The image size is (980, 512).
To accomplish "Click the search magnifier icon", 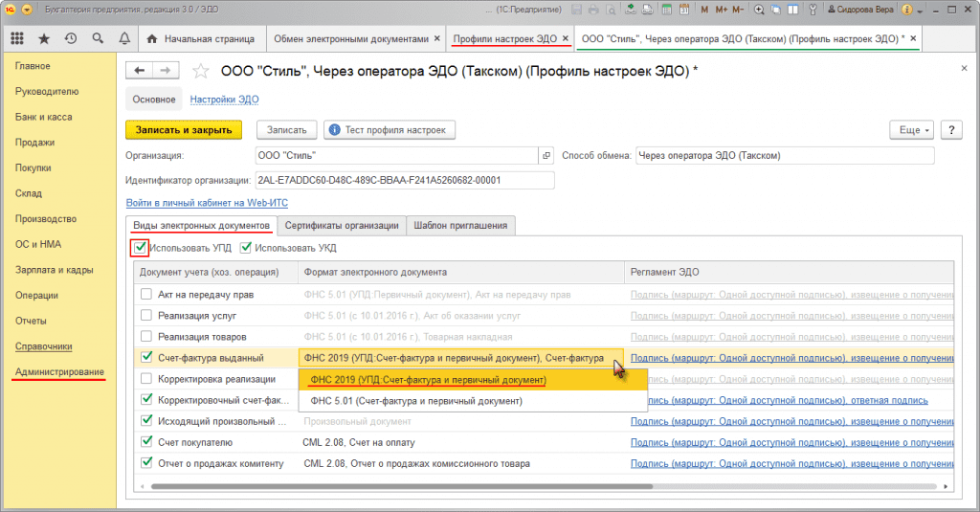I will (98, 39).
